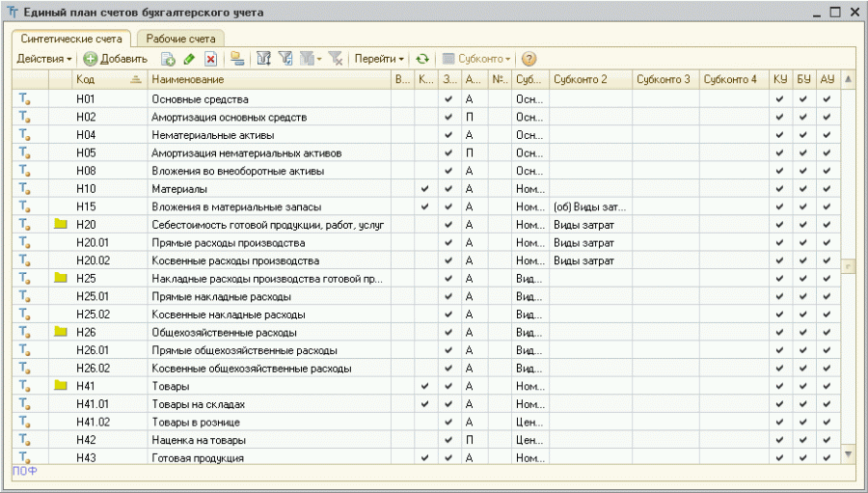The image size is (868, 493).
Task: Click the yellow folder icon for H41
Action: click(x=61, y=386)
